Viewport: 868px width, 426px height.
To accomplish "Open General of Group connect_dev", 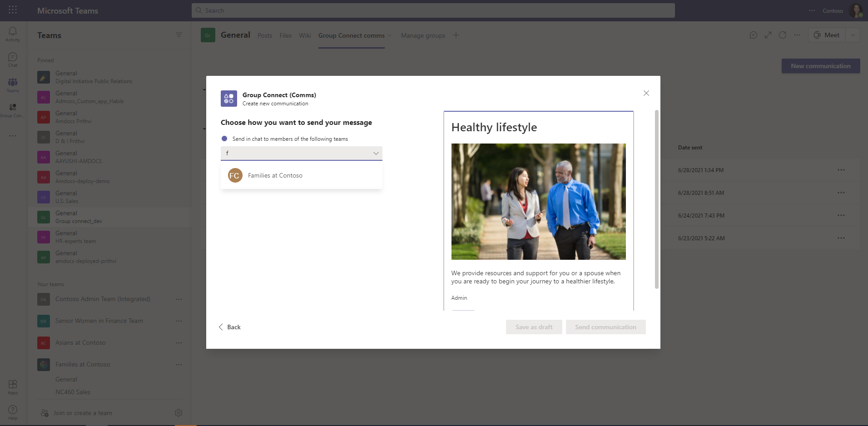I will 109,217.
